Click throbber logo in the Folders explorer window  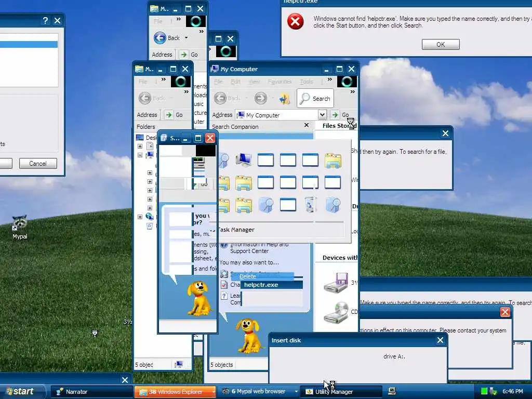point(180,82)
